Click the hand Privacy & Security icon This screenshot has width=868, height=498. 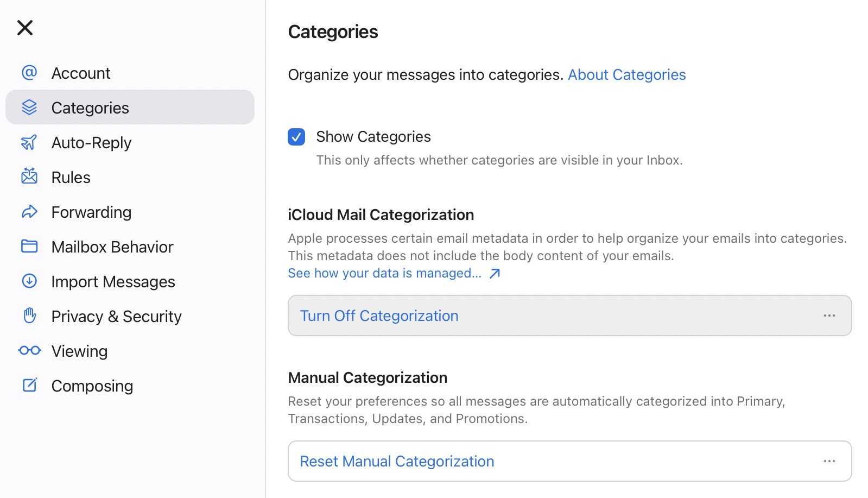pos(30,316)
